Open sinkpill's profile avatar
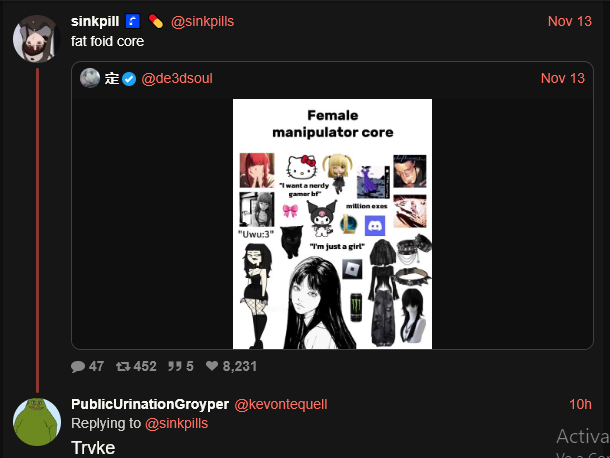Image resolution: width=610 pixels, height=458 pixels. 37,39
